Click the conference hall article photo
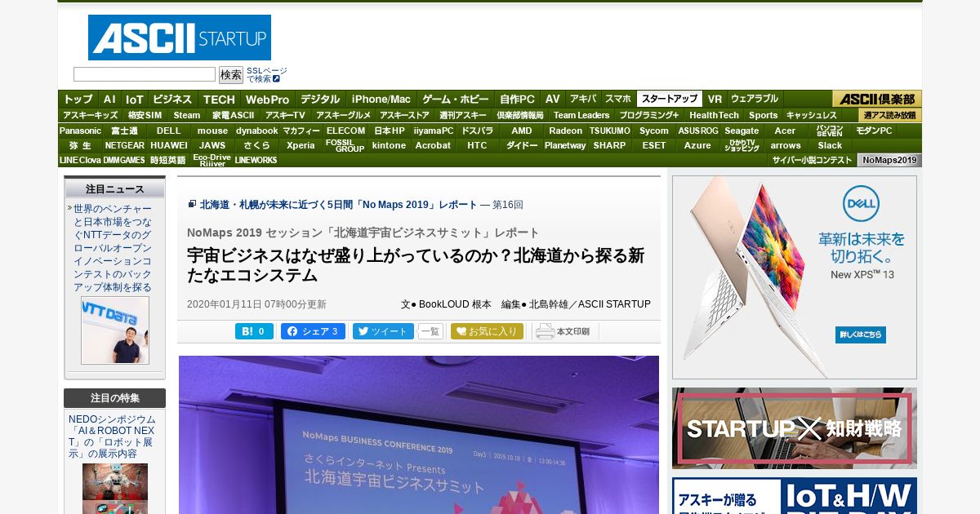Image resolution: width=980 pixels, height=514 pixels. point(419,435)
